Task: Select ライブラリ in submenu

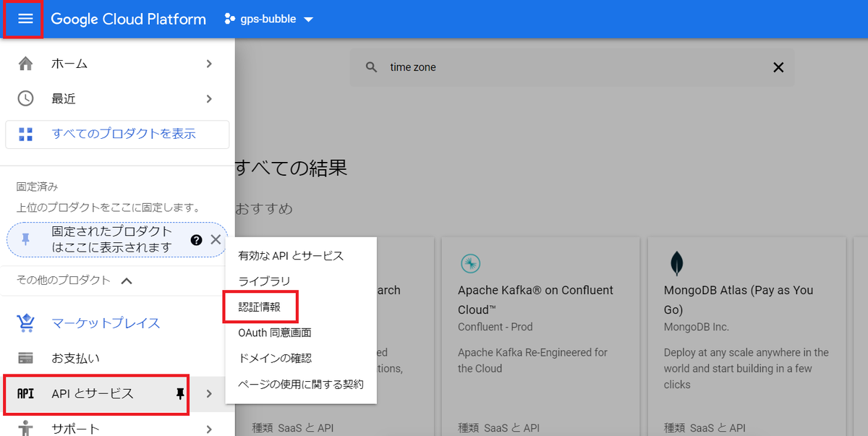Action: [264, 281]
